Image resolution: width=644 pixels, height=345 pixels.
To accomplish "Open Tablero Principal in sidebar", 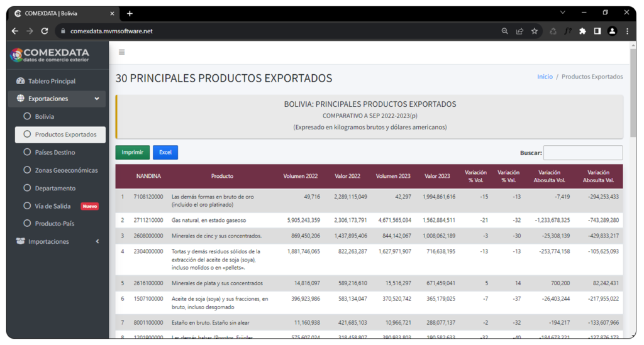I will (x=52, y=81).
